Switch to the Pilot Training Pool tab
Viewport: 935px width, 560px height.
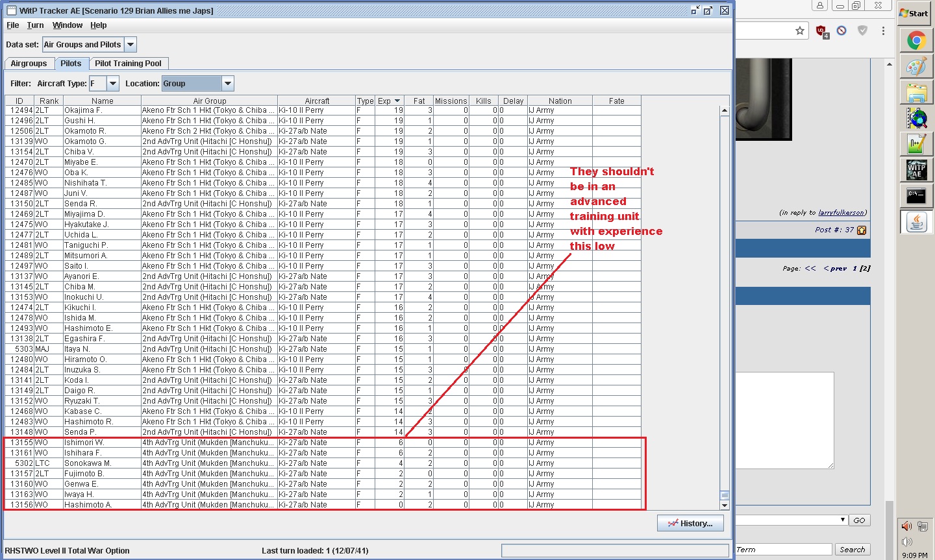coord(128,64)
